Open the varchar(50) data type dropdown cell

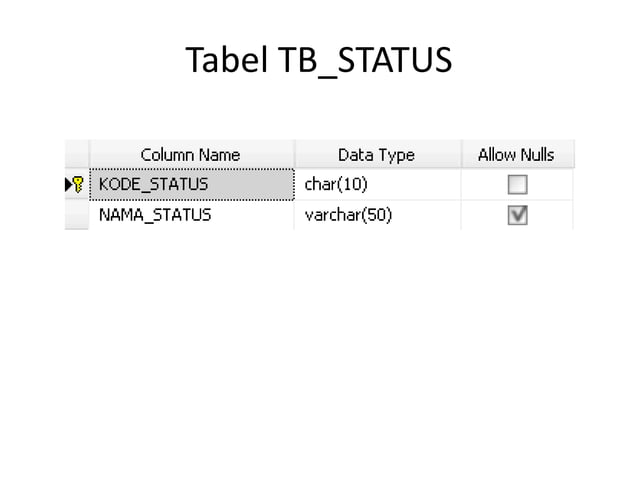(x=376, y=215)
